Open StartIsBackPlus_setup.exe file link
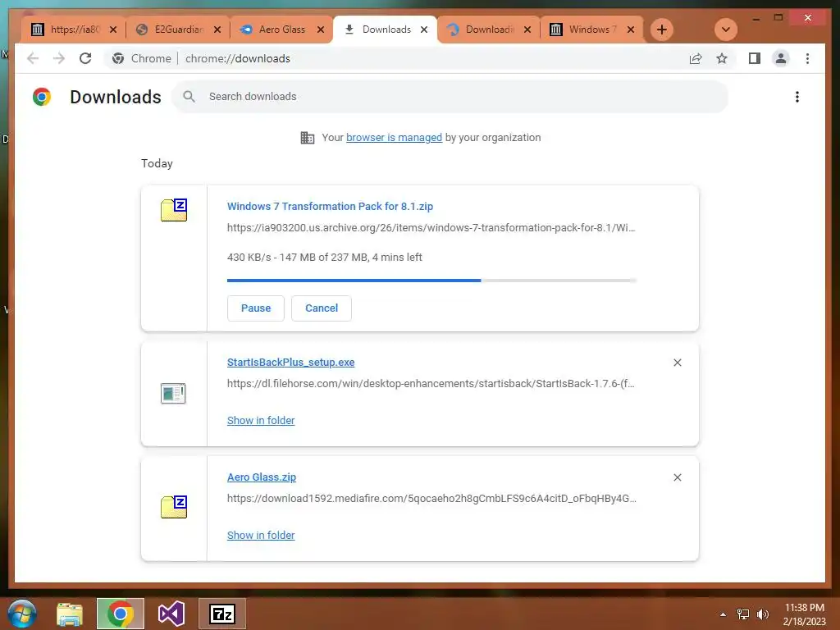 (291, 363)
